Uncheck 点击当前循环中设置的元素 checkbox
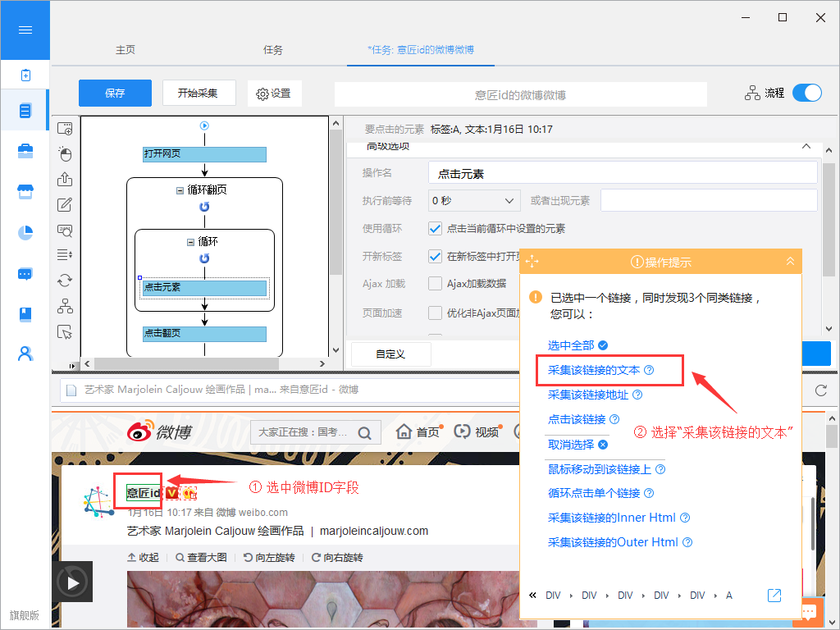Image resolution: width=840 pixels, height=630 pixels. tap(435, 229)
